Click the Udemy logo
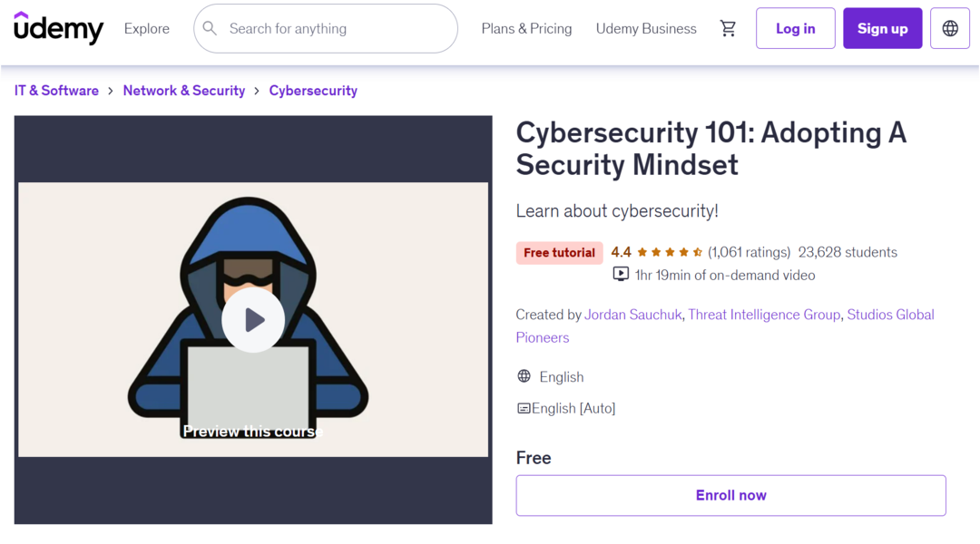Image resolution: width=980 pixels, height=544 pixels. (x=59, y=28)
